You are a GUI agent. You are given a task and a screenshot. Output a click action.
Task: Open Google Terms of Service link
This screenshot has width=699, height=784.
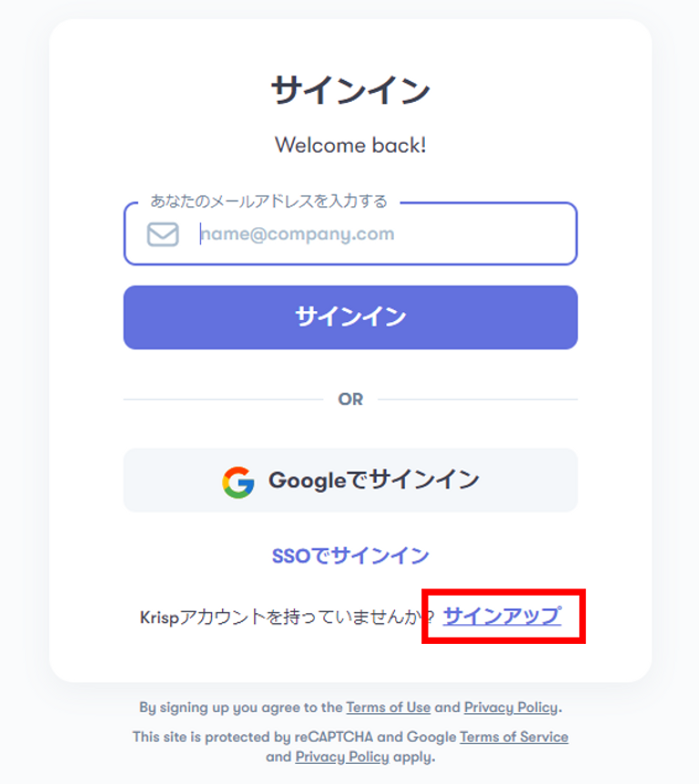point(514,737)
